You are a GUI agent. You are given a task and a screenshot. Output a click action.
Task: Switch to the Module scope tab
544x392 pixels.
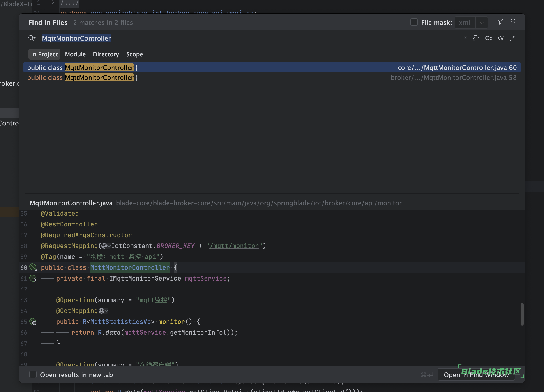point(75,54)
